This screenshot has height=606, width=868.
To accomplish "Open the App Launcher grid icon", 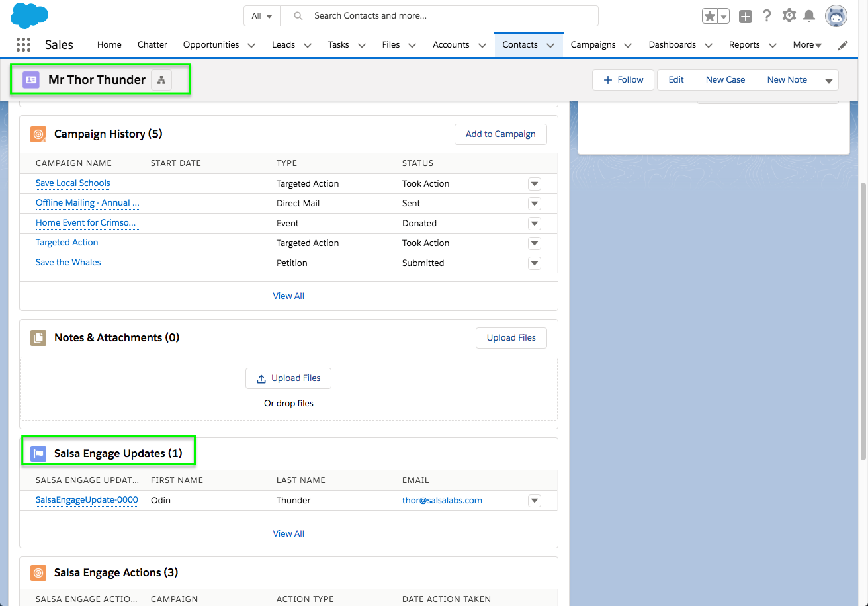I will [x=23, y=45].
